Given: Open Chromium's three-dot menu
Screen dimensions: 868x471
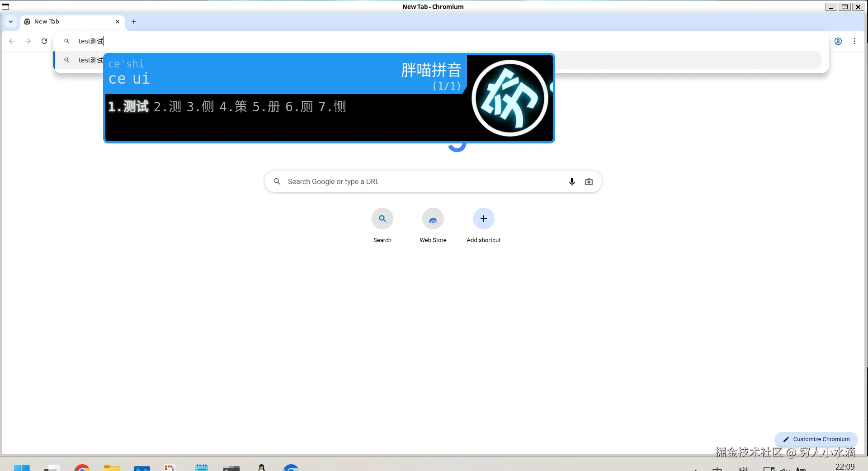Looking at the screenshot, I should (855, 41).
